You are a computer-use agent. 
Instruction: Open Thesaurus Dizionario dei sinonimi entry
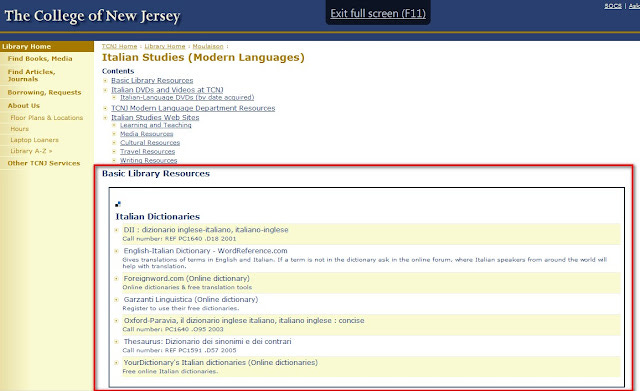tap(207, 342)
